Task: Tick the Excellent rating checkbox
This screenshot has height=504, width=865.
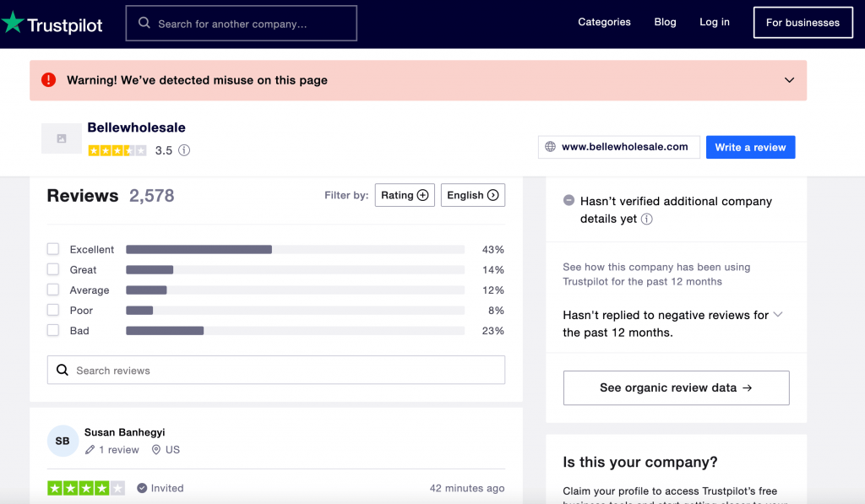Action: (x=53, y=249)
